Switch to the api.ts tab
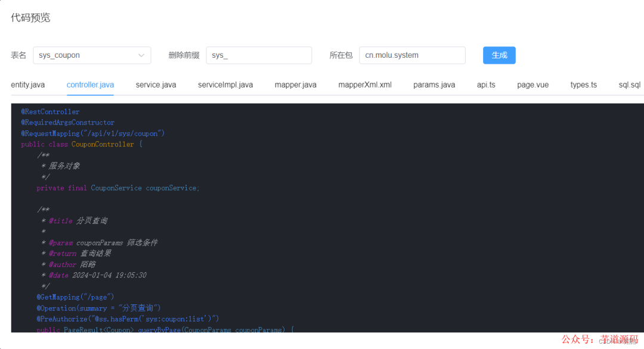 click(486, 85)
